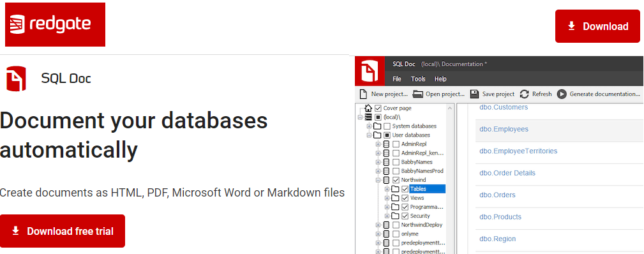This screenshot has width=644, height=254.
Task: Open the dbo.Region link
Action: click(497, 239)
